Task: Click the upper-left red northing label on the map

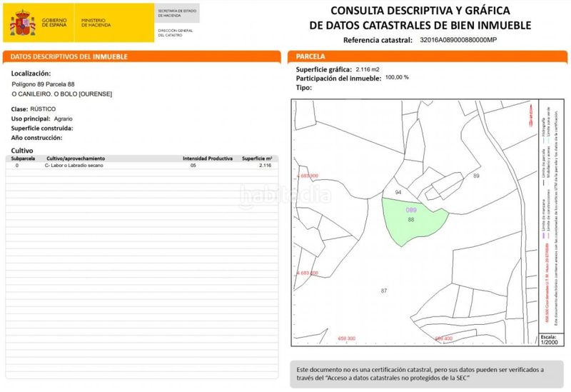Action: point(308,176)
